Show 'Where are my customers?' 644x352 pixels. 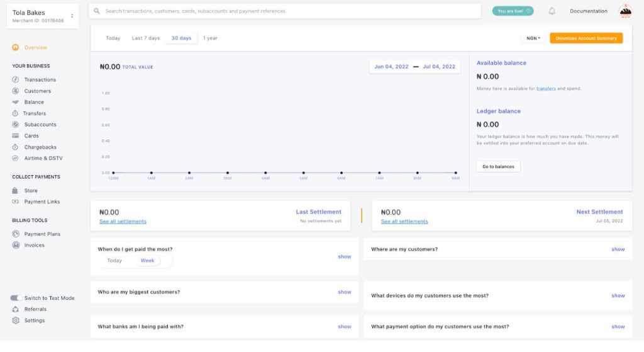click(x=618, y=249)
